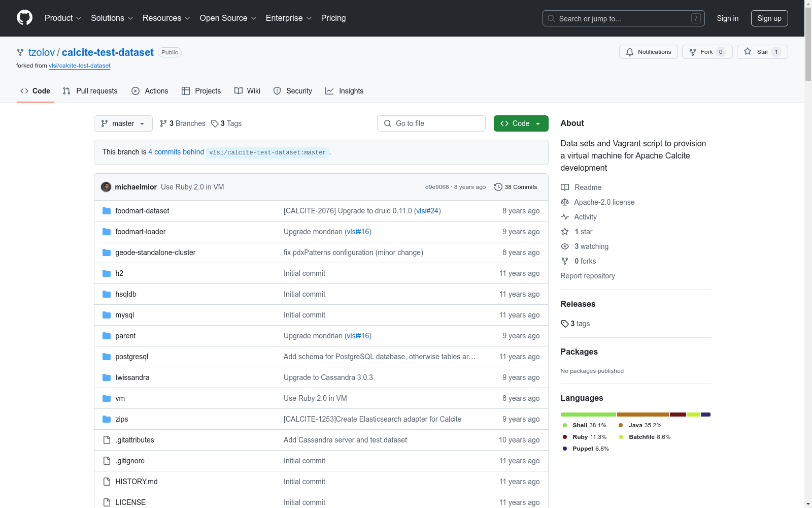Click the eye icon next to watching
This screenshot has height=508, width=812.
[565, 246]
